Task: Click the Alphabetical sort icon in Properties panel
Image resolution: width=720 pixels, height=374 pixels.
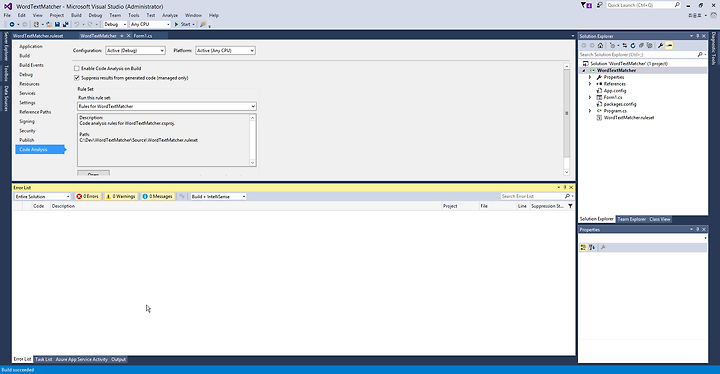Action: coord(592,248)
